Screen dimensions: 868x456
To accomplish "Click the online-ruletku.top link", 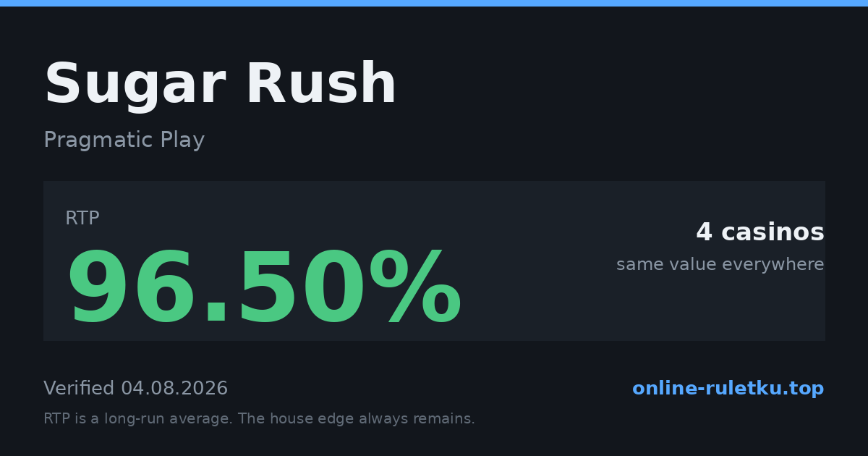I will (728, 389).
